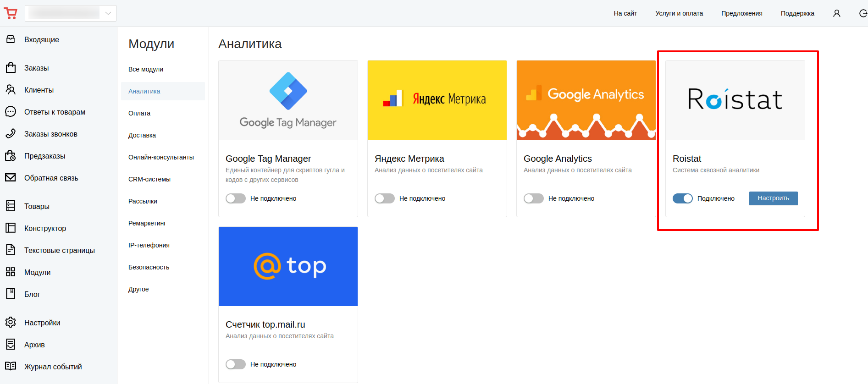
Task: Open Услуги и оплата link
Action: tap(679, 13)
